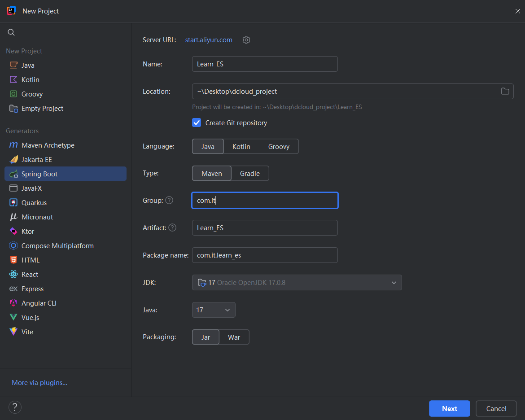Select Express generator label
This screenshot has height=420, width=525.
coord(32,289)
